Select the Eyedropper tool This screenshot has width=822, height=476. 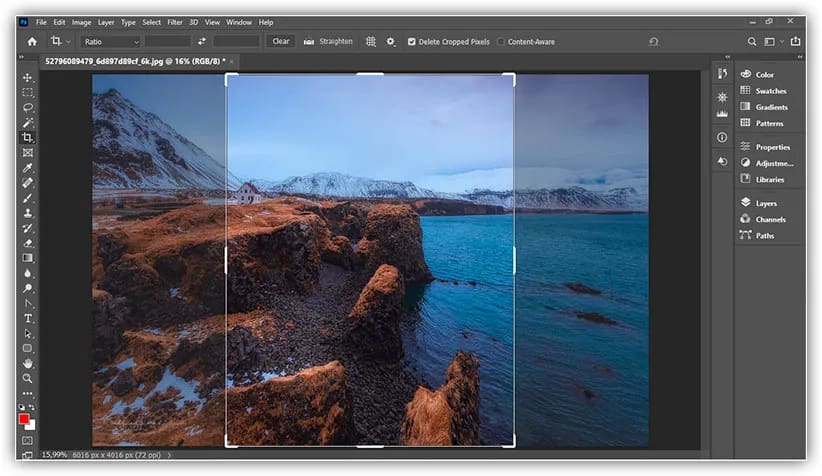(x=28, y=168)
